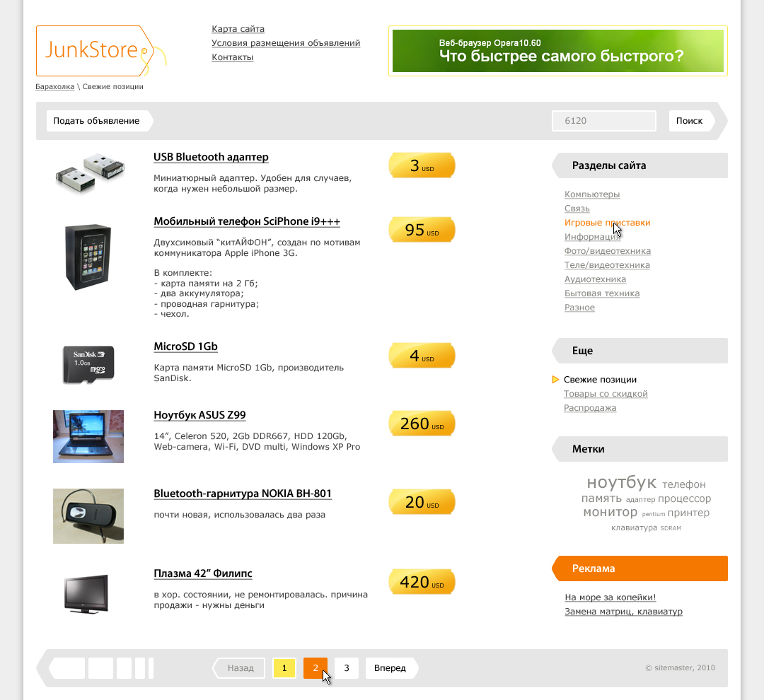The image size is (764, 700).
Task: Click the Opera 10.60 green banner
Action: coord(558,51)
